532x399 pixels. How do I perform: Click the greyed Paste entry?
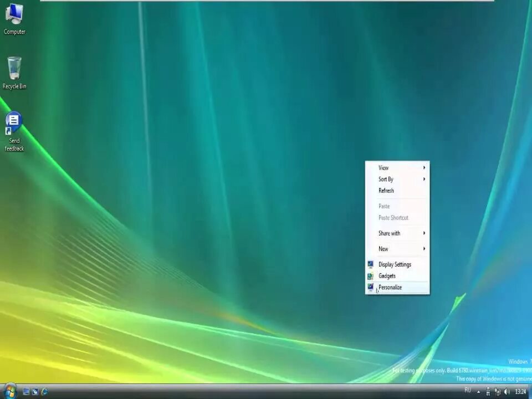click(x=397, y=206)
